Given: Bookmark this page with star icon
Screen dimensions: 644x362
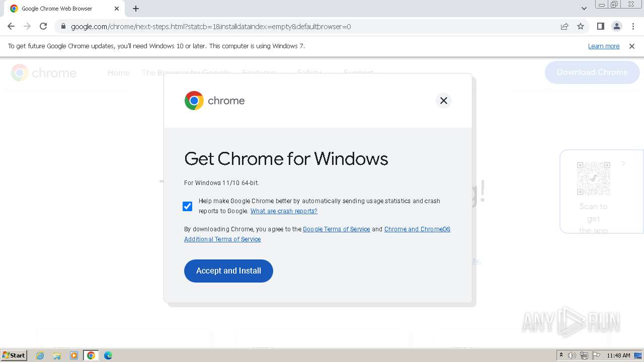Looking at the screenshot, I should click(x=581, y=26).
